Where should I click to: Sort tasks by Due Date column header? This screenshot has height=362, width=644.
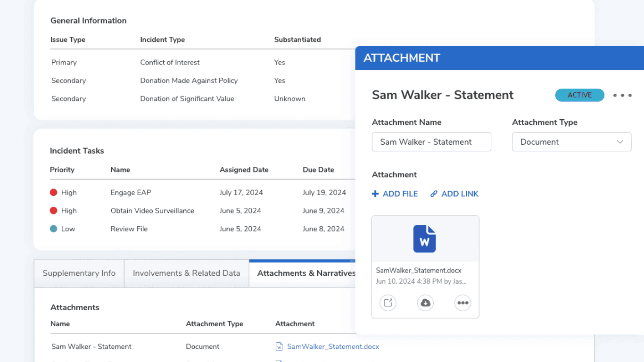(318, 170)
